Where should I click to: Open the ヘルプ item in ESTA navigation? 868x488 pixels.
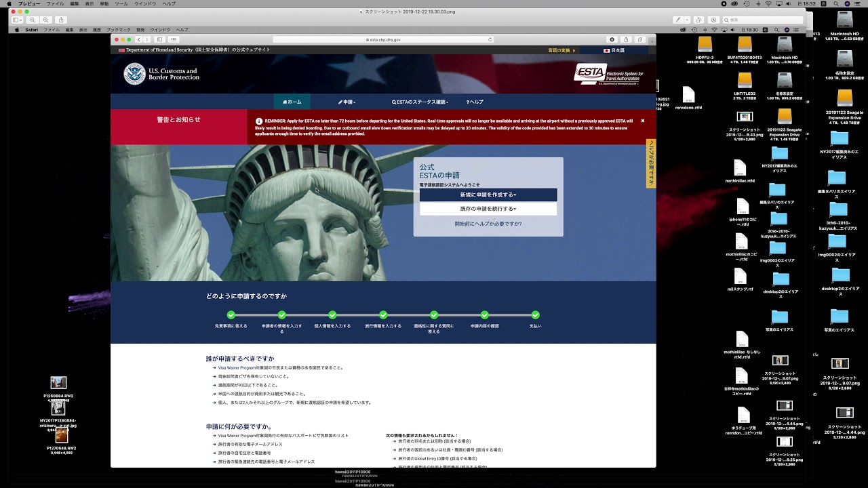click(475, 102)
